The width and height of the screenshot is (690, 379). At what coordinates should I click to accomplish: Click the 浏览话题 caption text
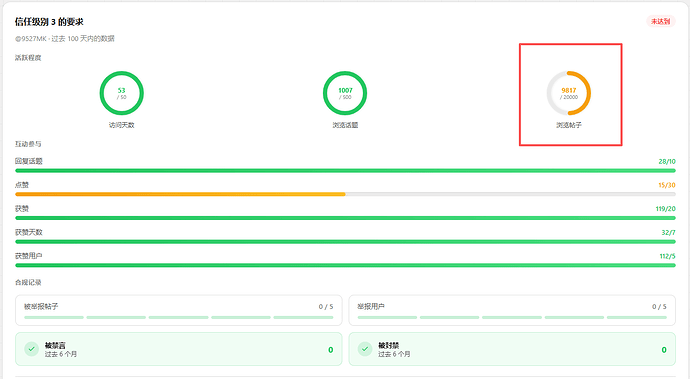click(x=345, y=125)
